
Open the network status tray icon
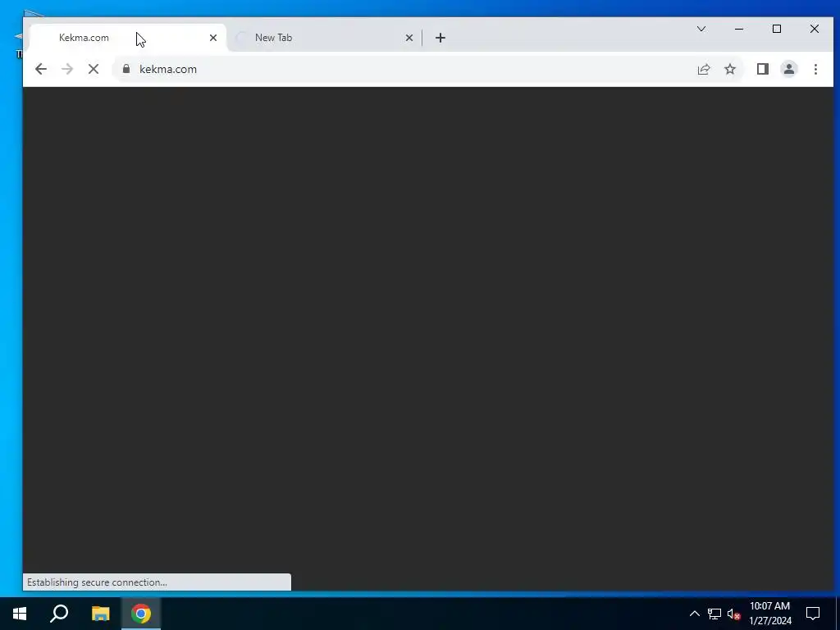coord(714,614)
